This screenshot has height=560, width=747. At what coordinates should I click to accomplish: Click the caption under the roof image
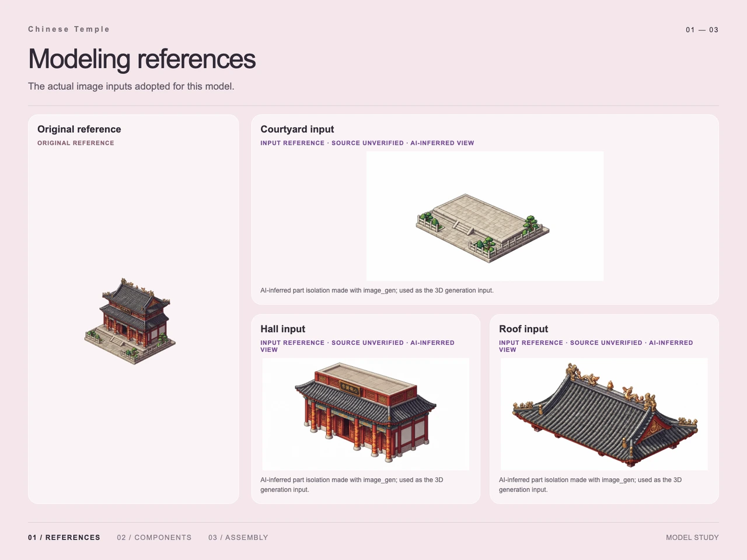pos(590,485)
